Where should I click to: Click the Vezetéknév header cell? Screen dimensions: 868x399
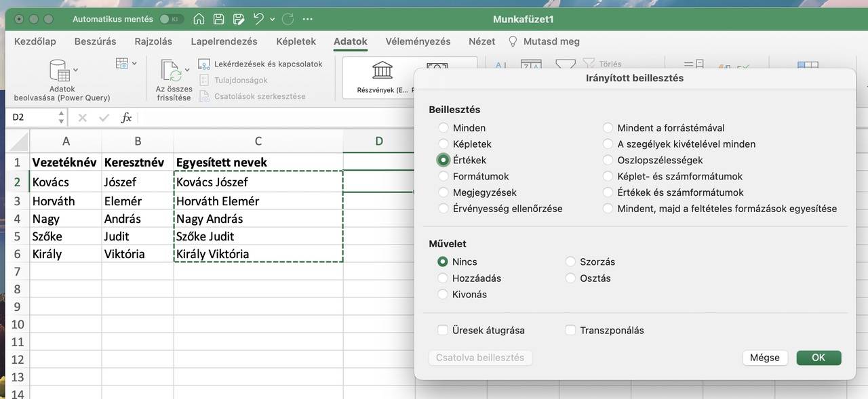tap(66, 163)
